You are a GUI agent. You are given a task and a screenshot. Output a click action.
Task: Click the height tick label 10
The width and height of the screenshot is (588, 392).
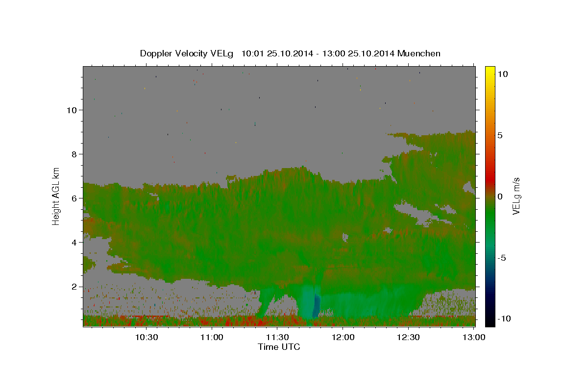click(x=72, y=110)
